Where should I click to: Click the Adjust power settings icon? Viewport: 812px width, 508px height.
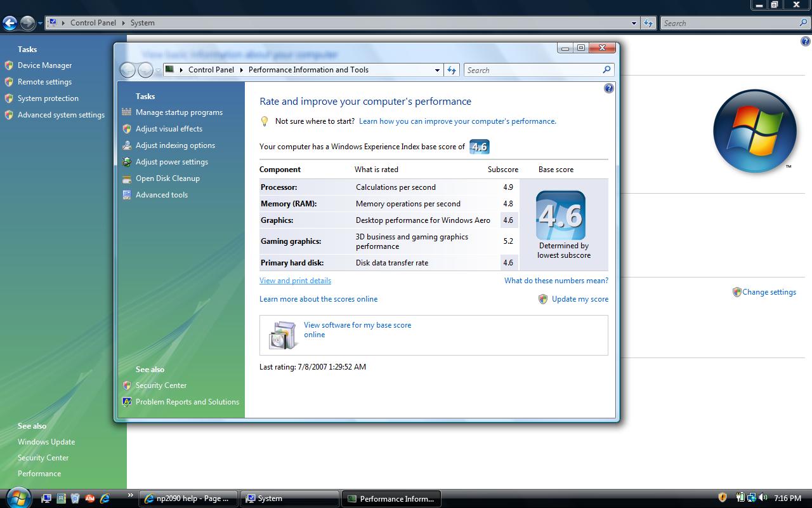point(127,162)
